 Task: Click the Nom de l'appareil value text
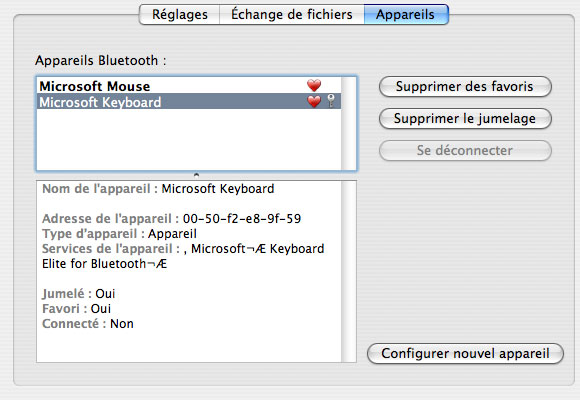point(218,189)
